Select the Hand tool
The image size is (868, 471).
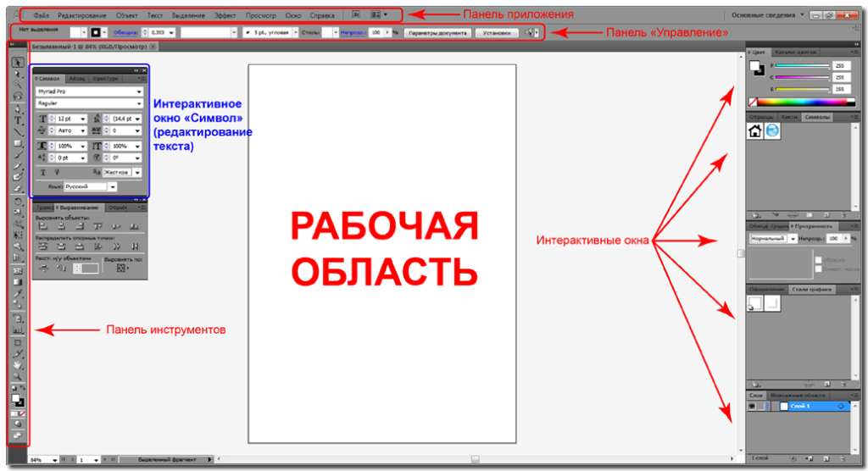[18, 363]
